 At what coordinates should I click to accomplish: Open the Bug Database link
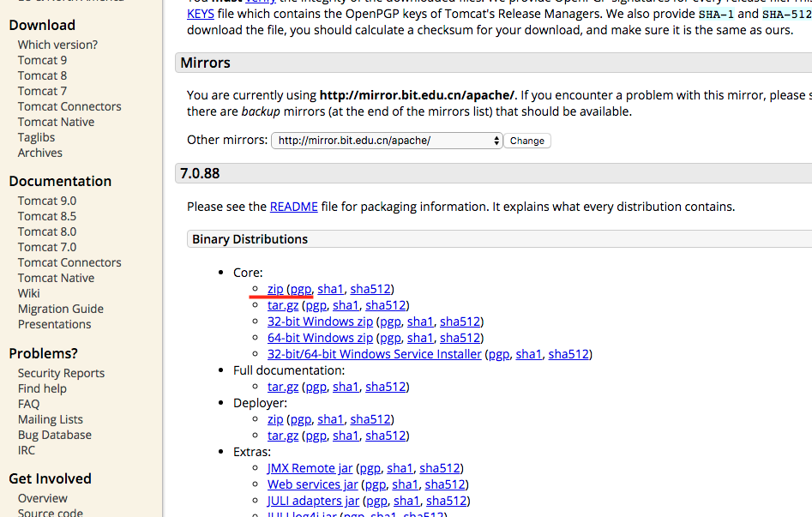(54, 436)
